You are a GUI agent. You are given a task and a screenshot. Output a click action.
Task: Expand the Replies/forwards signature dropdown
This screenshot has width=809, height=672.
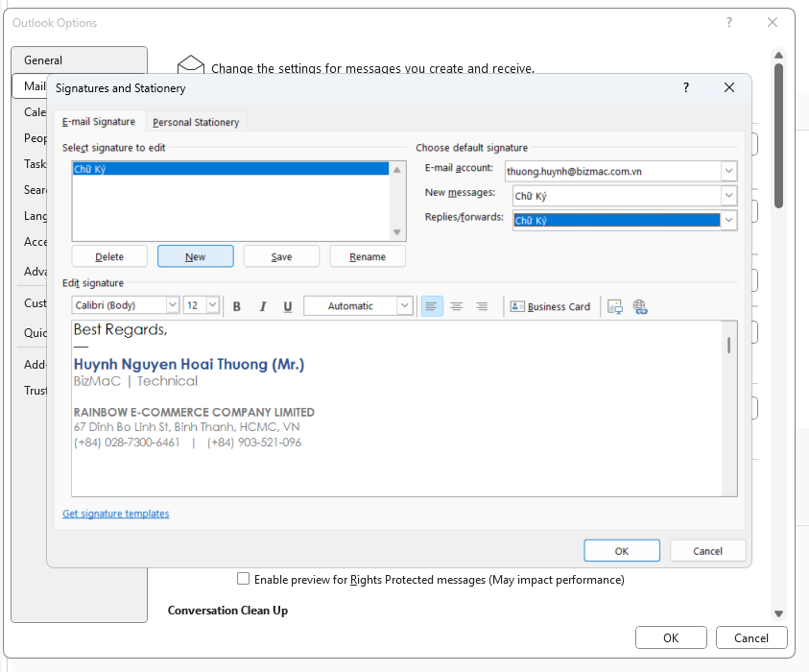728,220
